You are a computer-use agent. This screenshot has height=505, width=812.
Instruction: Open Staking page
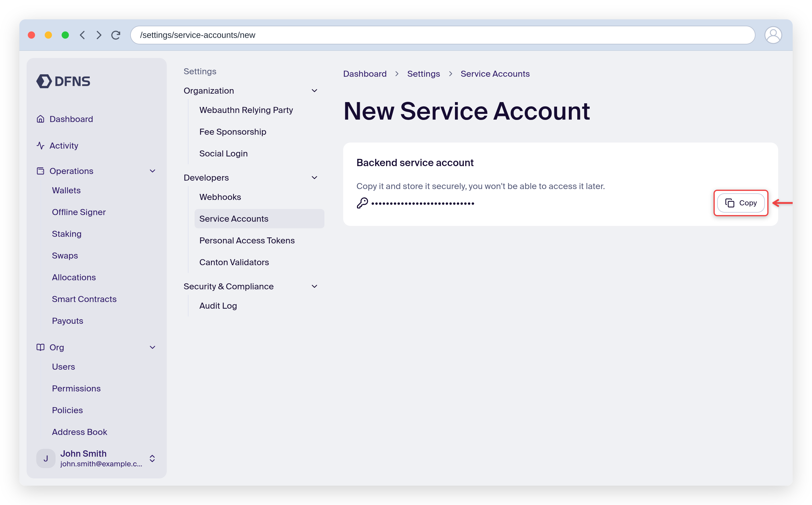[x=67, y=234]
